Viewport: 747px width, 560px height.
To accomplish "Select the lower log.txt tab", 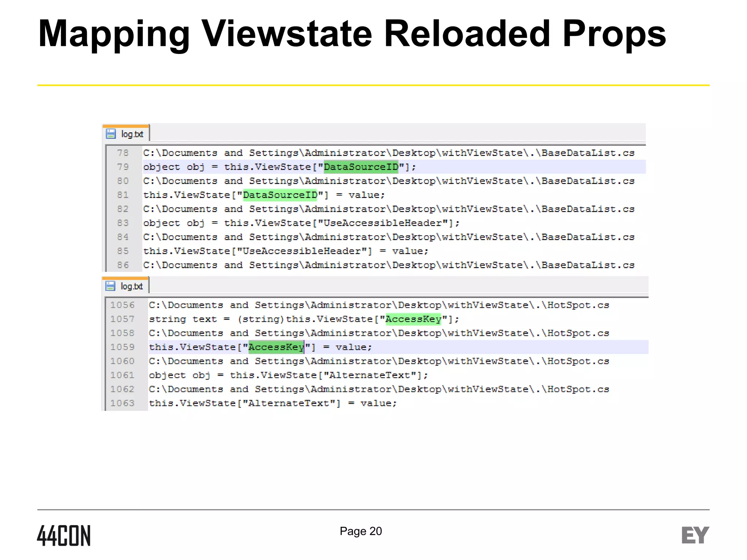I will pos(125,286).
